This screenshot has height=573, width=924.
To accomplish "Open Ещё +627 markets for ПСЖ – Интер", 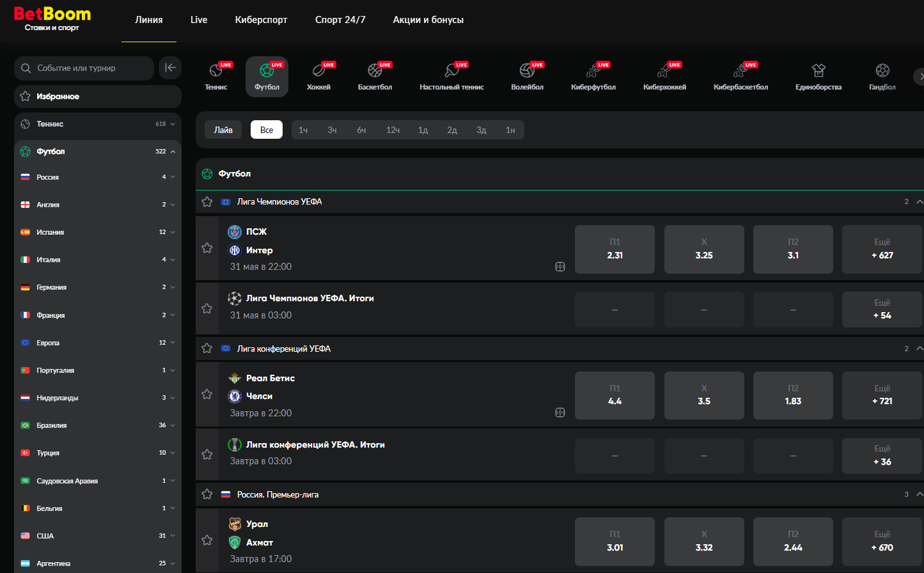I will point(882,249).
